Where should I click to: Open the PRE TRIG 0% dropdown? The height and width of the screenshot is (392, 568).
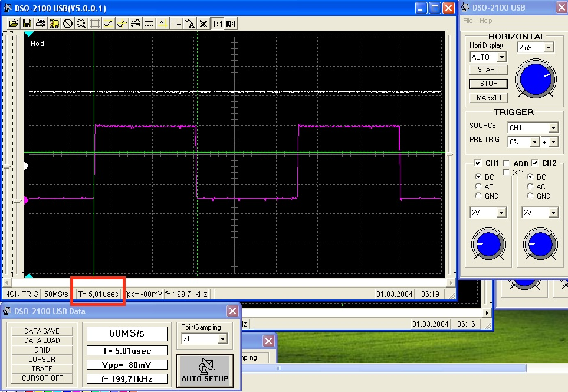point(534,142)
